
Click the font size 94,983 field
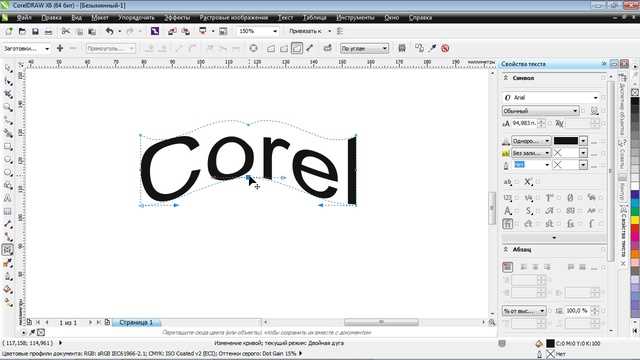click(x=524, y=123)
